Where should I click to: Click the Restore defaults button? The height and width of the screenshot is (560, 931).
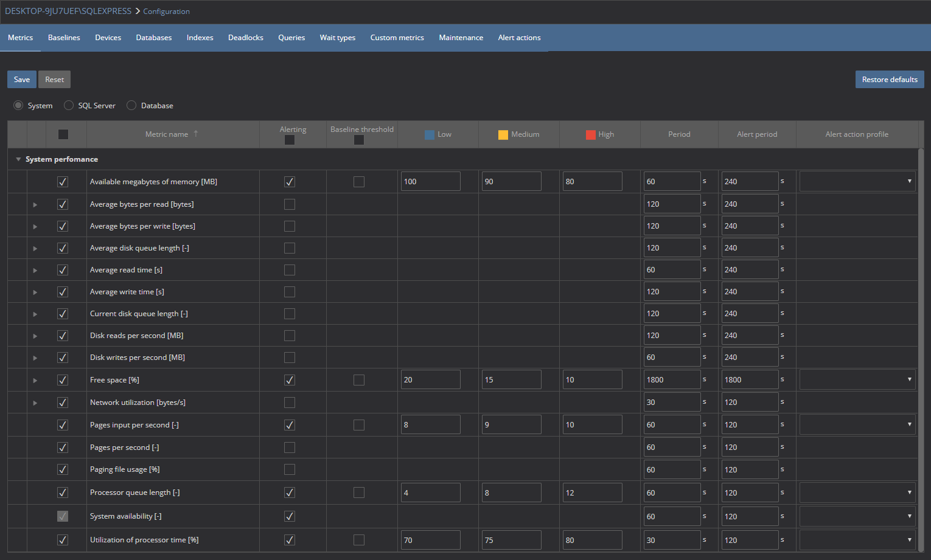pyautogui.click(x=890, y=80)
